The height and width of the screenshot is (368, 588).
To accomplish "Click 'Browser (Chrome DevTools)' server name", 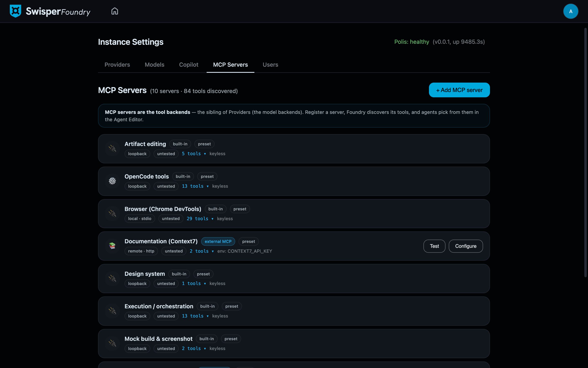I will coord(163,209).
